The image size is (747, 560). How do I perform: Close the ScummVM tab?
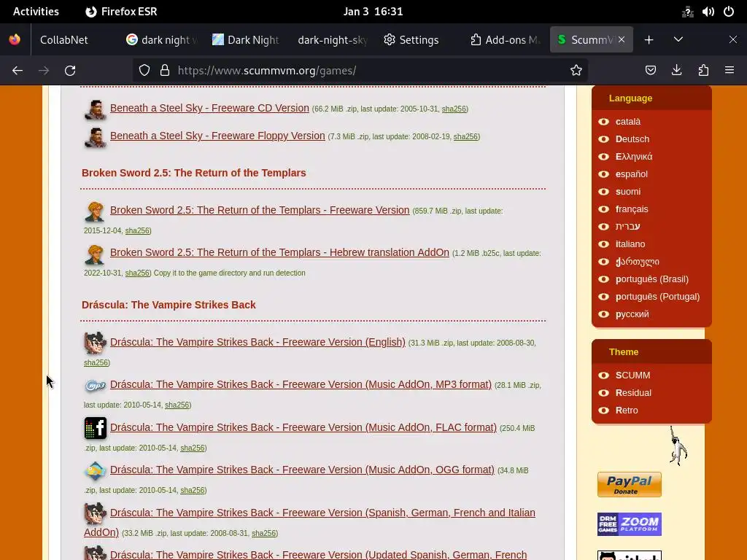tap(622, 40)
